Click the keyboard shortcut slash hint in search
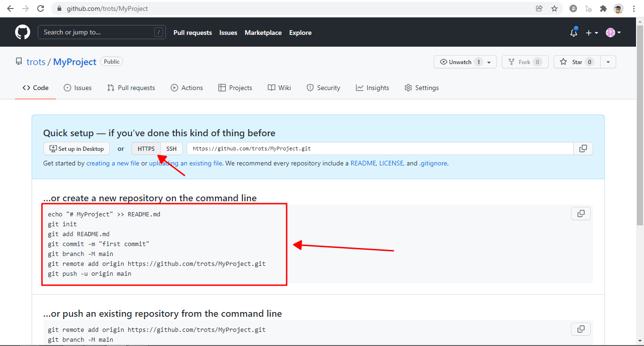 click(x=158, y=33)
